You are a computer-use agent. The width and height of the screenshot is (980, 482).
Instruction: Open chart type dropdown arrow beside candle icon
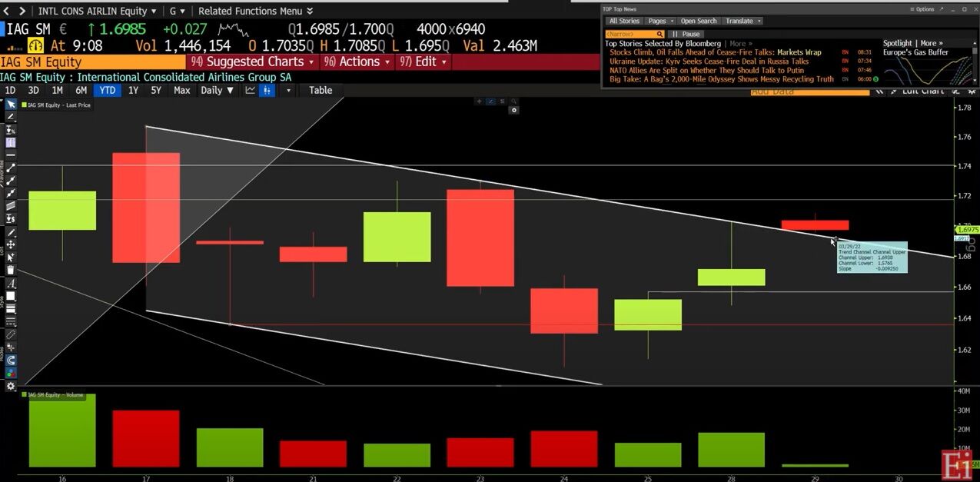pyautogui.click(x=288, y=90)
